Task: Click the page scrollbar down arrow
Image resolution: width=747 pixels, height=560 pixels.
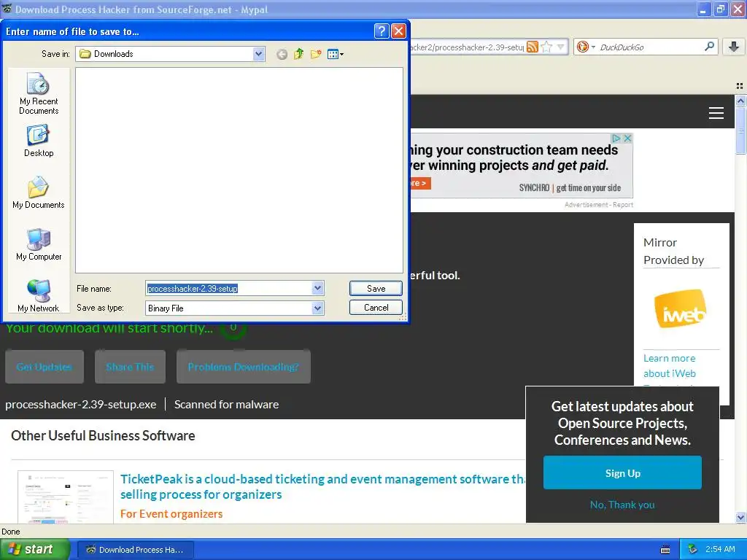Action: [x=740, y=517]
